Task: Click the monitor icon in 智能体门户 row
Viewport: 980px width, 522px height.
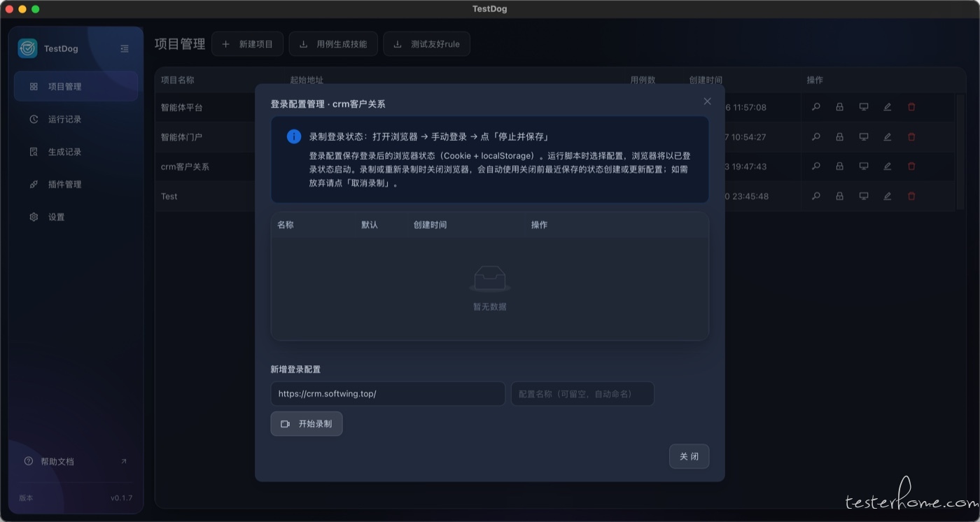Action: click(x=864, y=137)
